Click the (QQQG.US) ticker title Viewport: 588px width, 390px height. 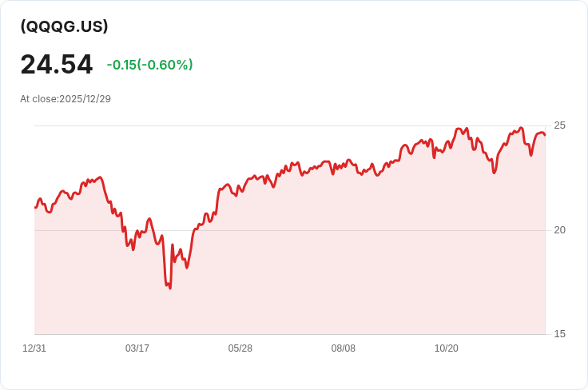click(x=64, y=26)
